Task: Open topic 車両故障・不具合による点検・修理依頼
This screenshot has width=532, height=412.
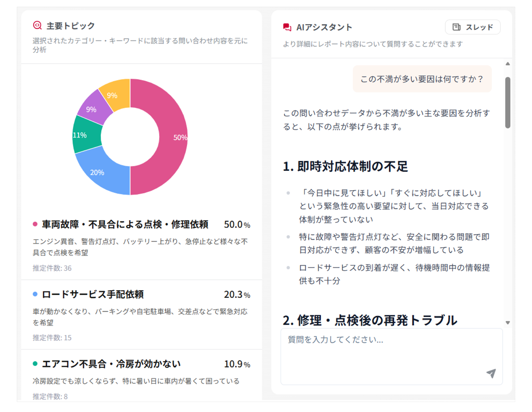Action: 125,224
